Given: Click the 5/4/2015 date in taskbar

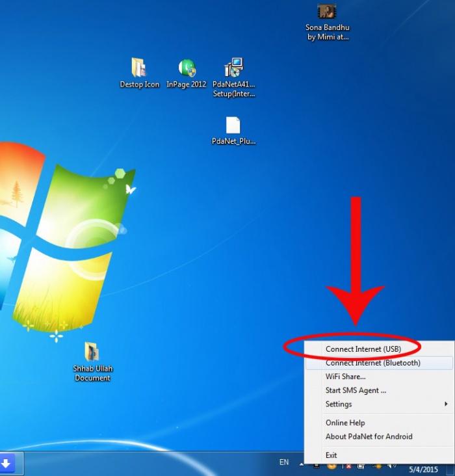Looking at the screenshot, I should coord(423,469).
